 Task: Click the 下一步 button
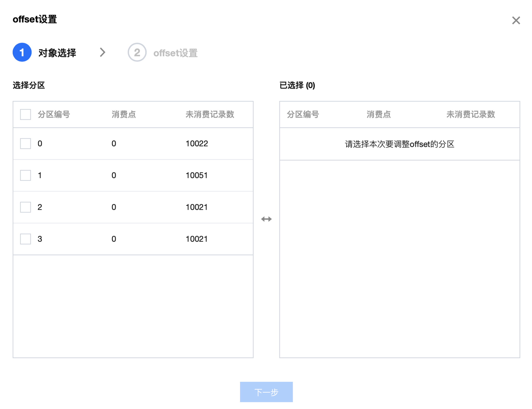(x=266, y=392)
